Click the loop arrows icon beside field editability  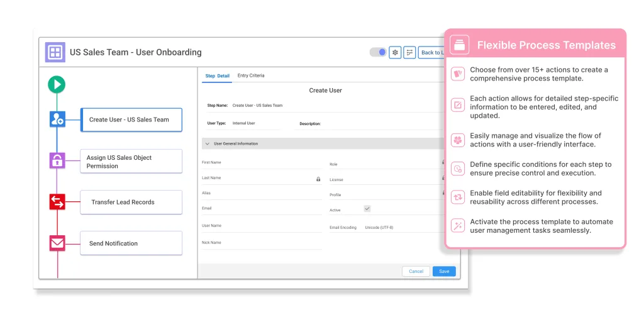[x=458, y=197]
